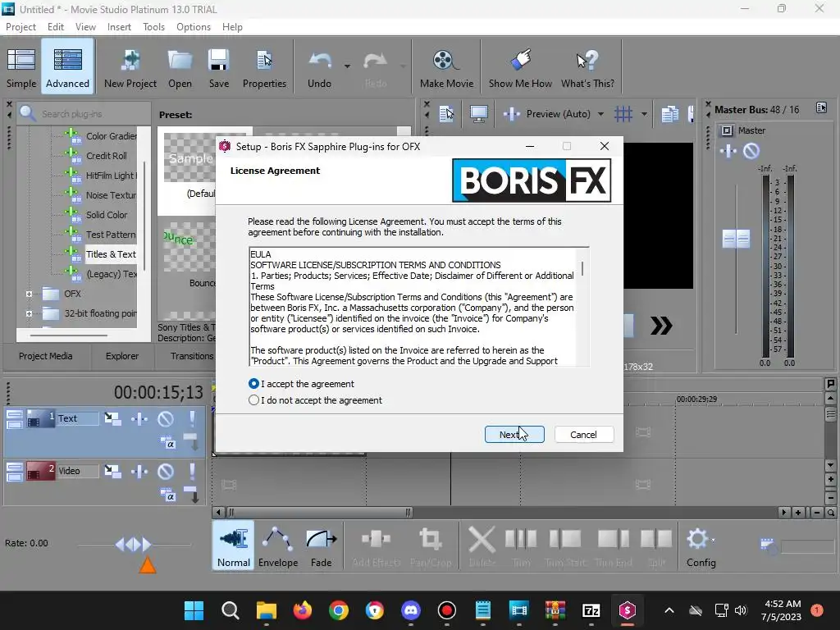Click Video track FX icon
The height and width of the screenshot is (630, 840).
pos(139,471)
